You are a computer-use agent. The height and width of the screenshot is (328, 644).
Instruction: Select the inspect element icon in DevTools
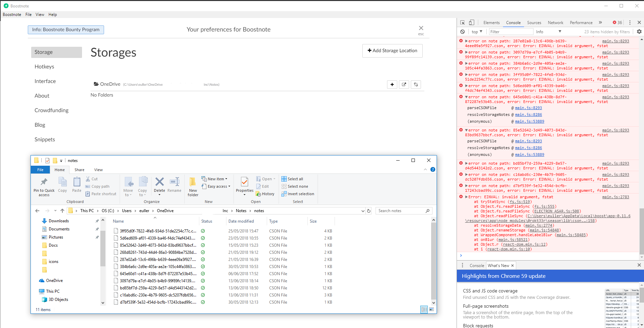462,22
